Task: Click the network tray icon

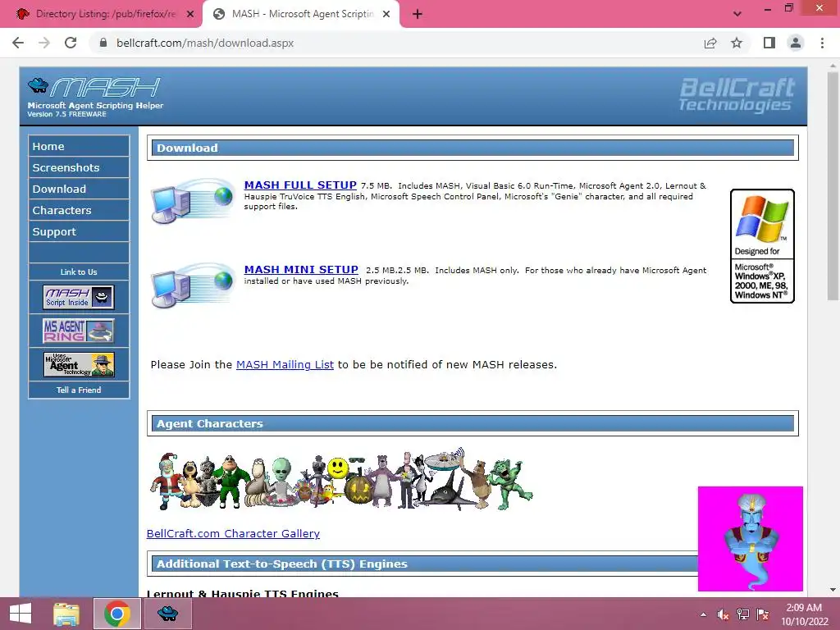Action: 743,614
